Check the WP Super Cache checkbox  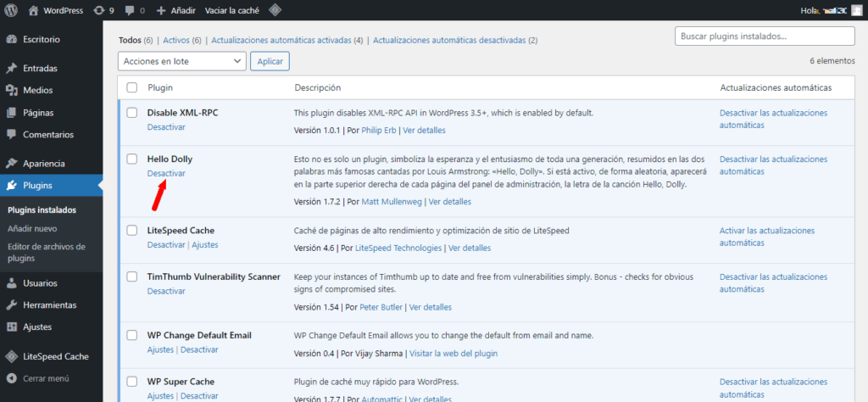click(131, 382)
